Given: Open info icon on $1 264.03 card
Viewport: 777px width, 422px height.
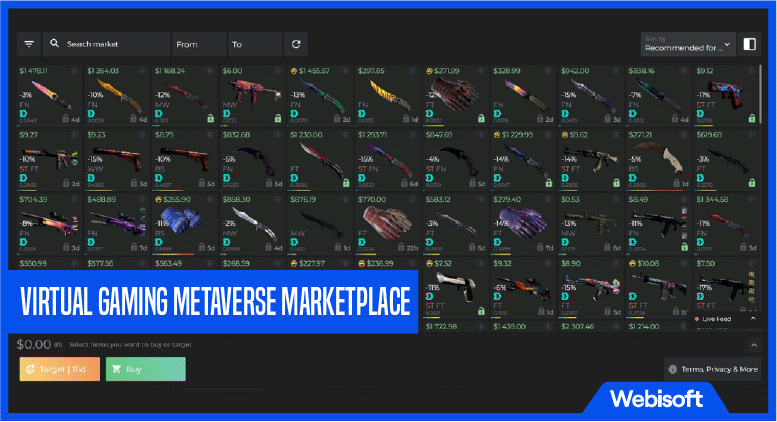Looking at the screenshot, I should click(x=142, y=71).
